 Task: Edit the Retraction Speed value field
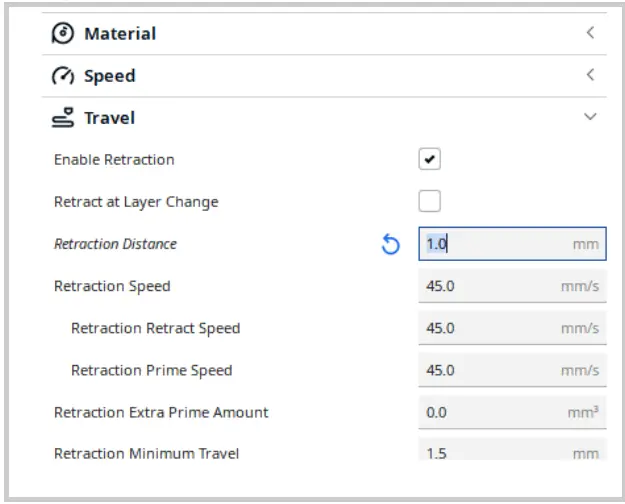pos(490,286)
